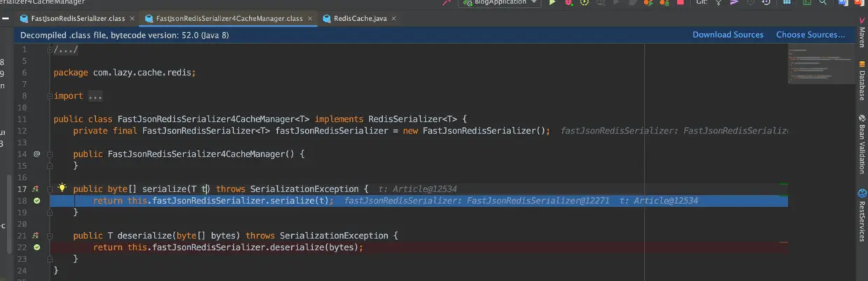The image size is (868, 281).
Task: Open BlogApplication run configuration dropdown
Action: 500,3
